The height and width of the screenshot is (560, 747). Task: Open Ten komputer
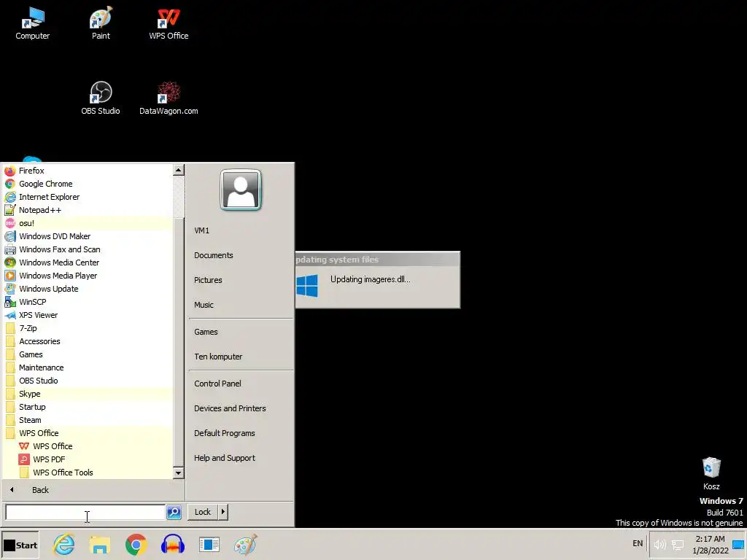(x=218, y=357)
